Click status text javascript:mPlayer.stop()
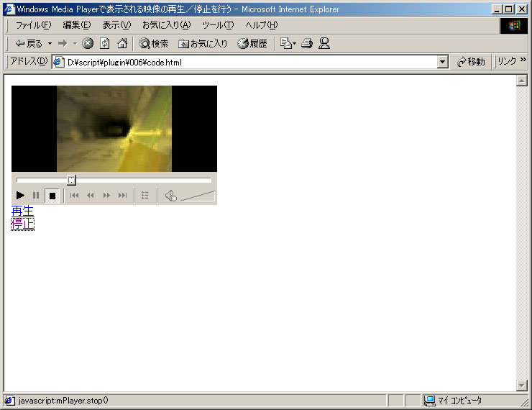Viewport: 532px width, 410px height. (63, 401)
